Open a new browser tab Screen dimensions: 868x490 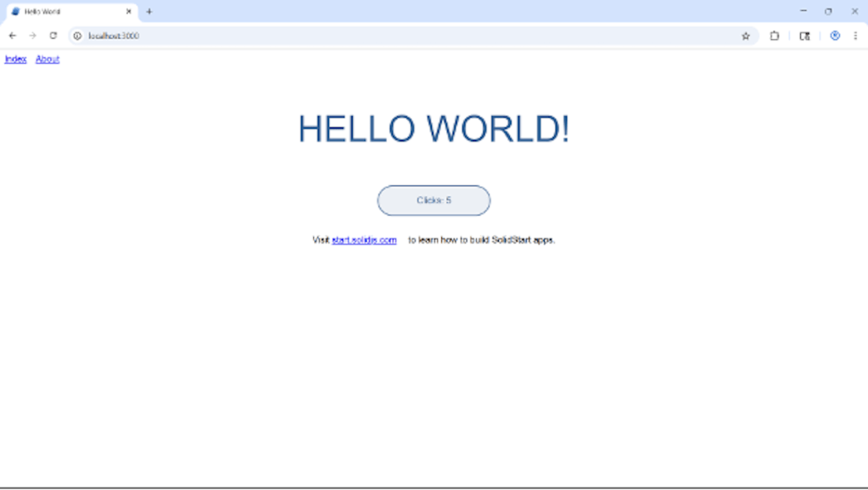[148, 11]
